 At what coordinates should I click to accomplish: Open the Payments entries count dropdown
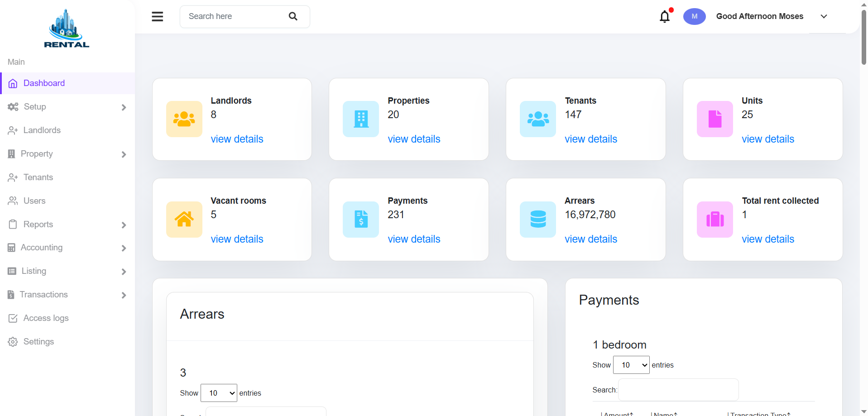coord(631,365)
